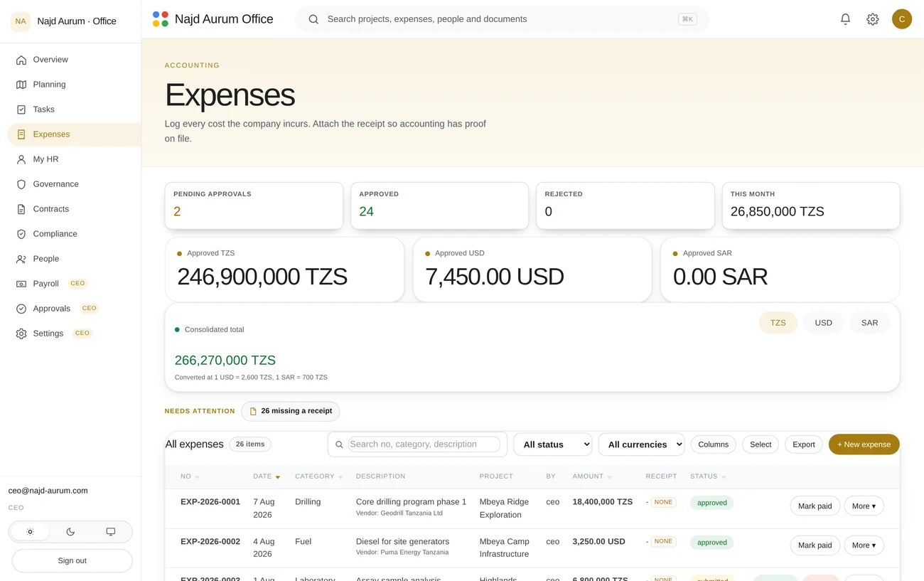Show consolidated total in TZS

[778, 323]
